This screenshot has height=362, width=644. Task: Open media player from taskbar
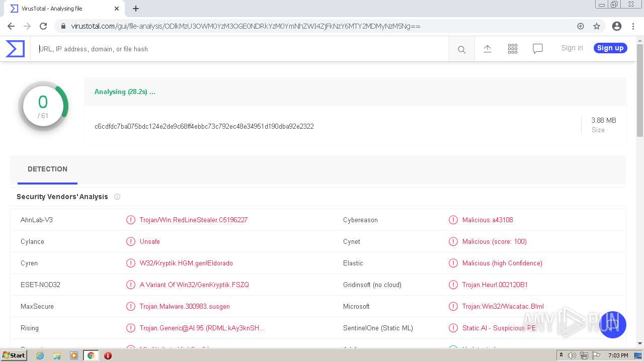74,355
